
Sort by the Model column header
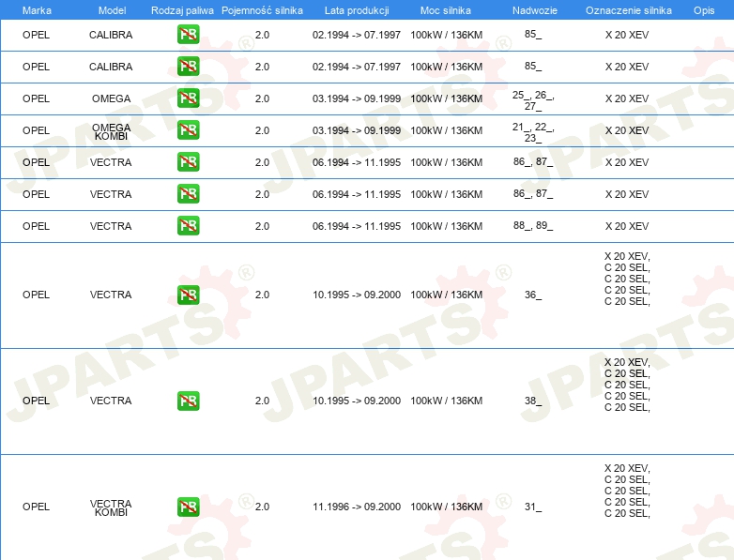(x=112, y=10)
